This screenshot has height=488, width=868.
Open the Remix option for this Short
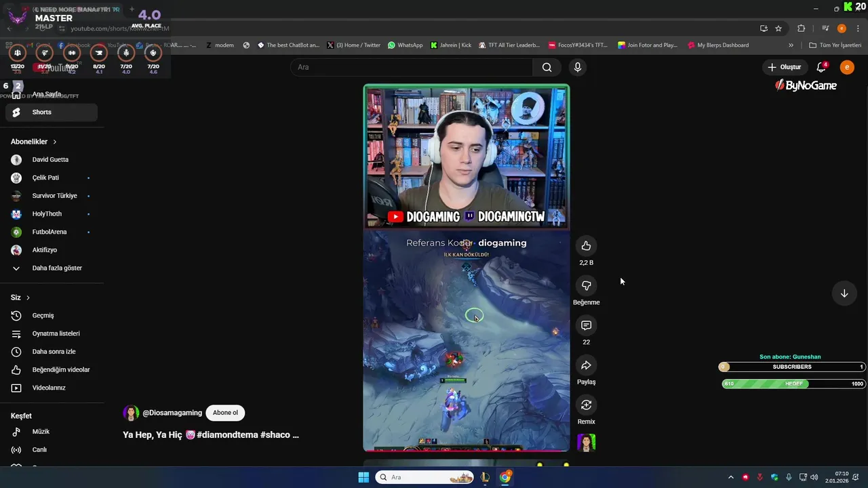(x=586, y=405)
